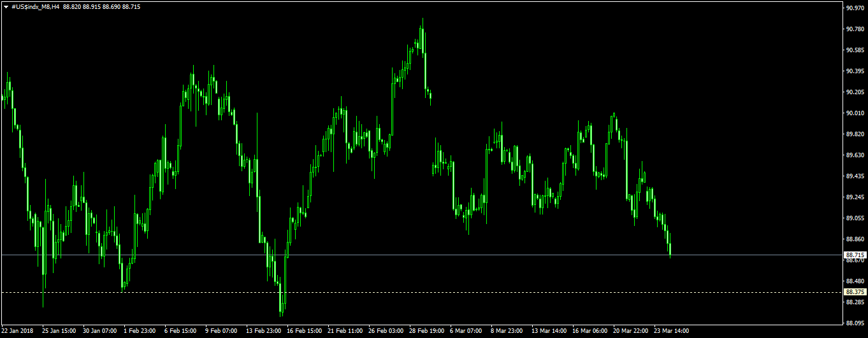Viewport: 868px width, 338px height.
Task: Click the 30 Jan 07:00 time label
Action: pyautogui.click(x=100, y=331)
